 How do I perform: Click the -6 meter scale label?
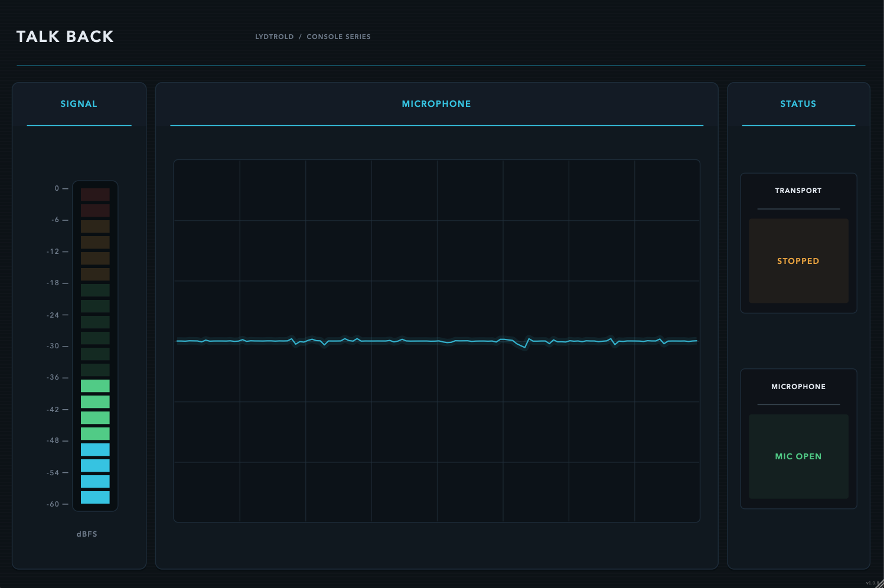coord(56,220)
